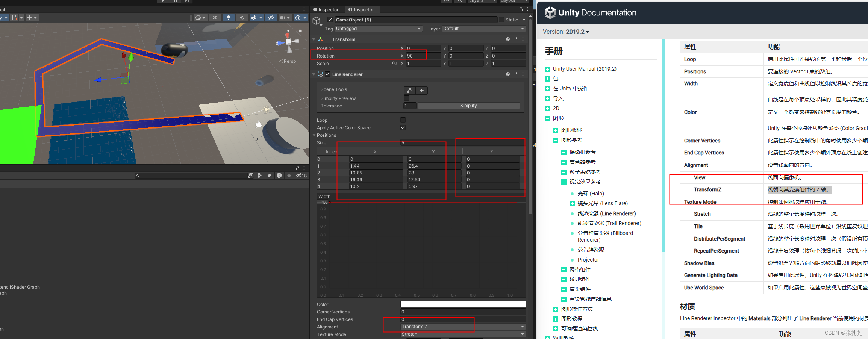
Task: Open the shading mode sphere icon
Action: coord(198,18)
